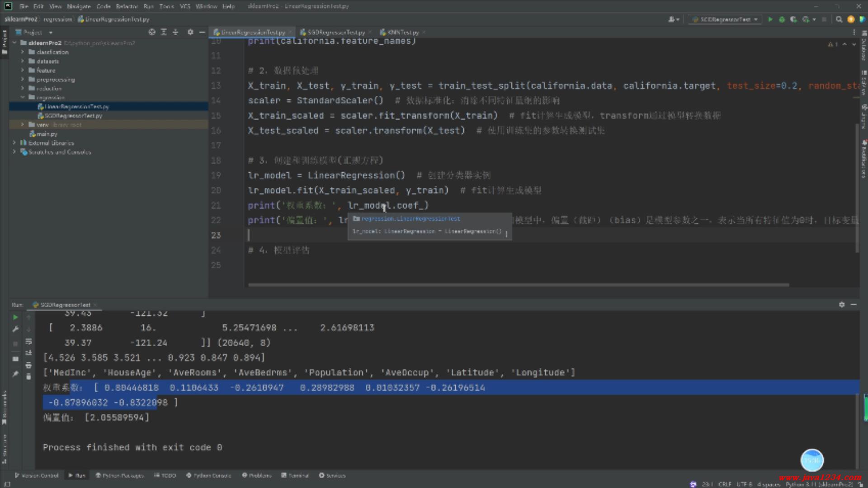This screenshot has width=868, height=488.
Task: Open the Refactor menu
Action: point(127,6)
